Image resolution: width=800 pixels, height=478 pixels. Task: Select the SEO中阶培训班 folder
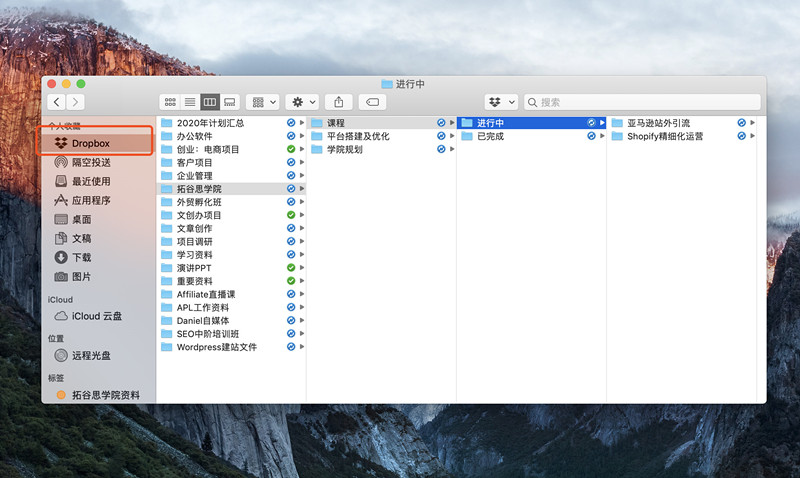point(231,334)
